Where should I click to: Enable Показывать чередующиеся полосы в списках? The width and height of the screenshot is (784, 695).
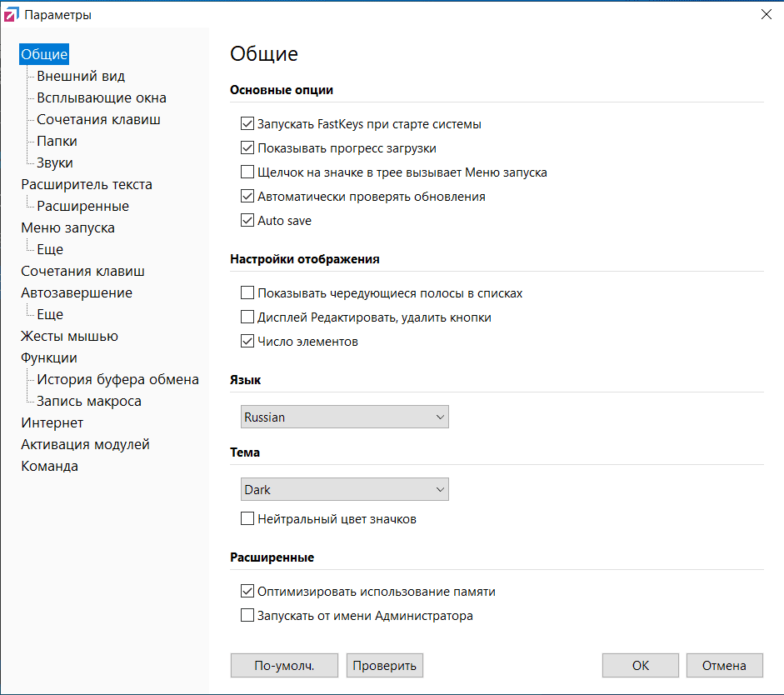[247, 293]
